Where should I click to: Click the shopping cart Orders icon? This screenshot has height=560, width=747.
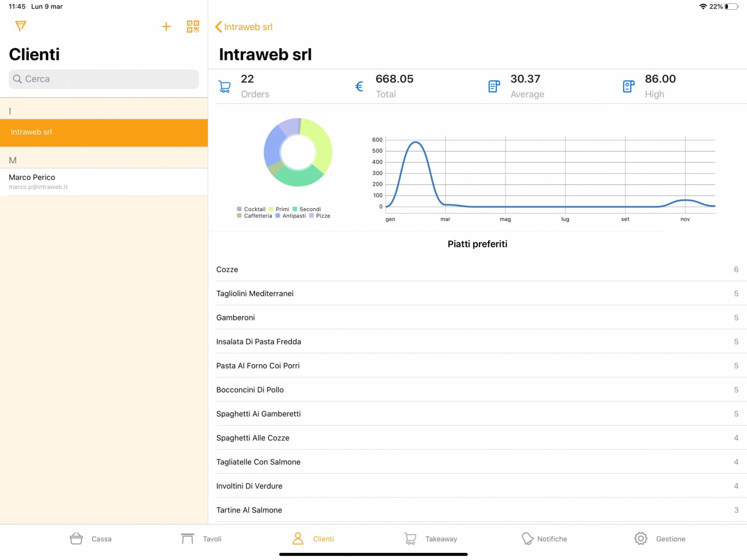[224, 86]
